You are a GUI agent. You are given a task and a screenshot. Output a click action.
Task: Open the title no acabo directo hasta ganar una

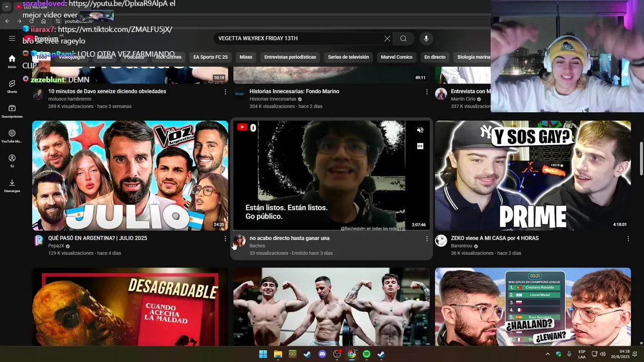[289, 238]
